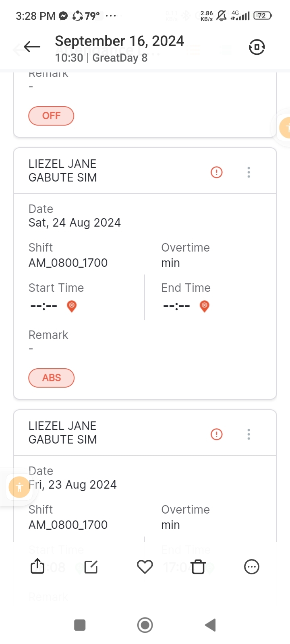Tap the back arrow in header
This screenshot has width=290, height=644.
pos(32,47)
